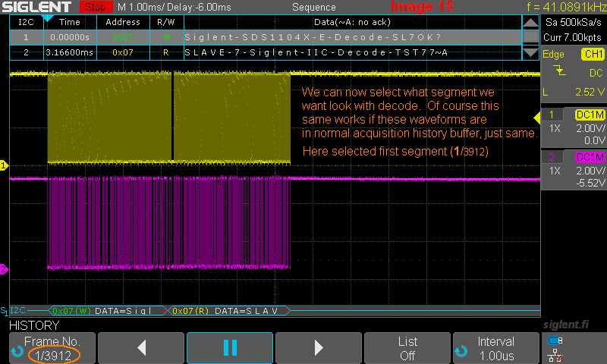This screenshot has height=364, width=607.
Task: Click the Time column header
Action: click(70, 22)
